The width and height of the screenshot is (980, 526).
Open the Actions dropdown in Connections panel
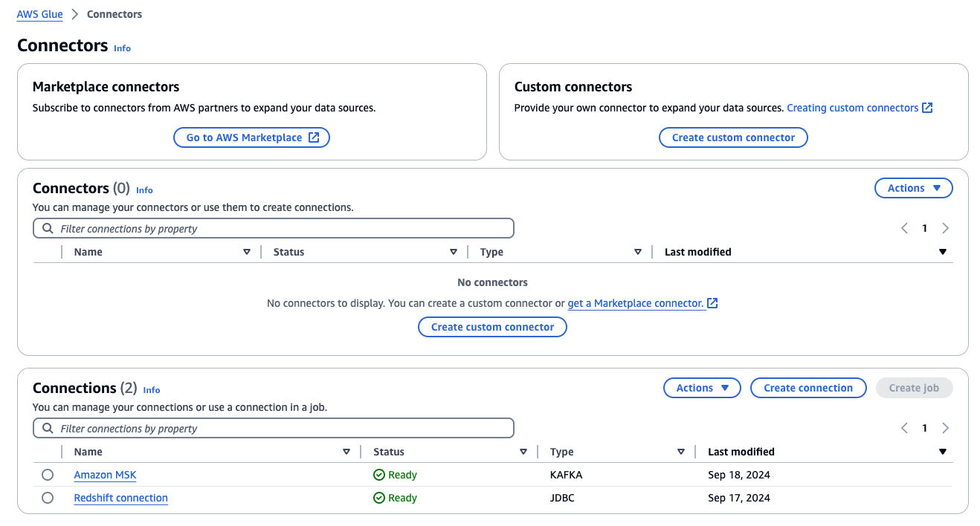701,388
